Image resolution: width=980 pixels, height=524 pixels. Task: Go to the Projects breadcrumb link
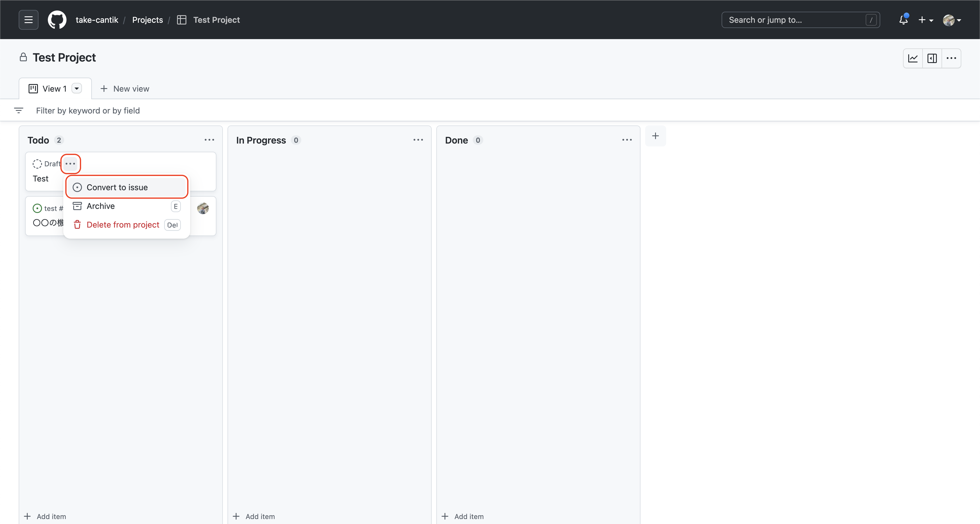(147, 20)
